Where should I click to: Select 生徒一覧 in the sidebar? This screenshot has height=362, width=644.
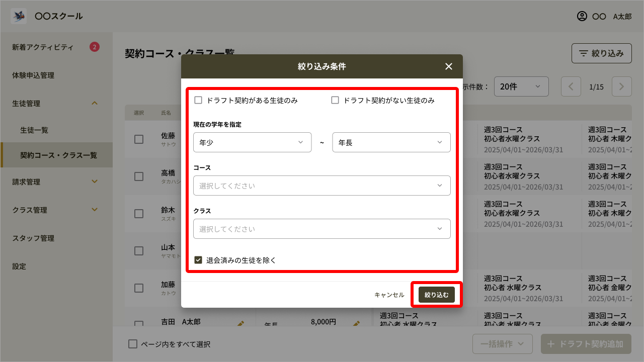click(34, 130)
